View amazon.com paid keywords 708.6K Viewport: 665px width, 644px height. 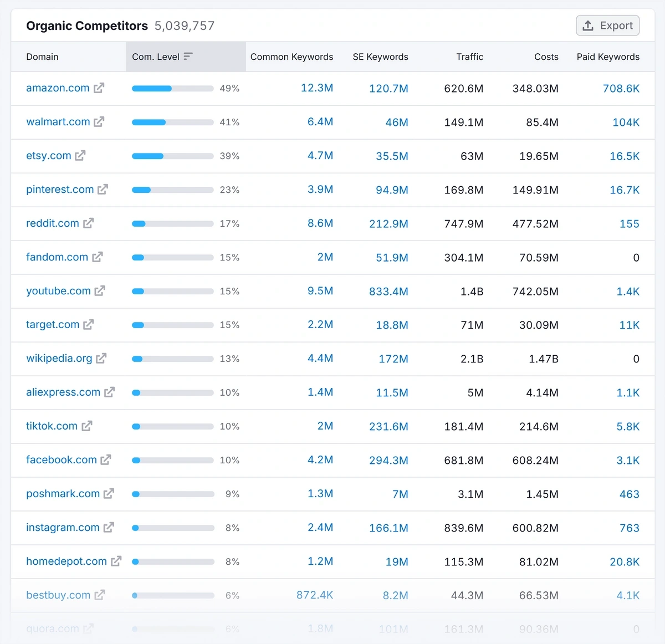click(x=621, y=89)
